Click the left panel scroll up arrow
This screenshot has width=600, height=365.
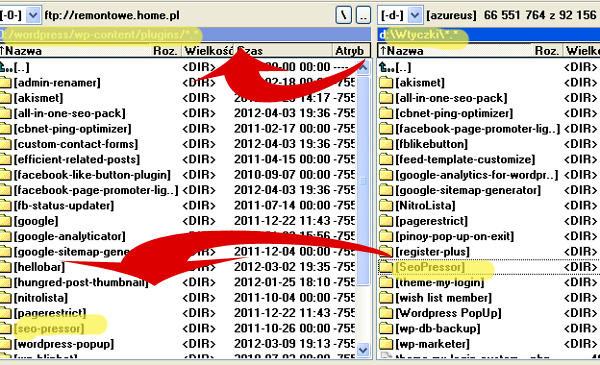pyautogui.click(x=363, y=68)
